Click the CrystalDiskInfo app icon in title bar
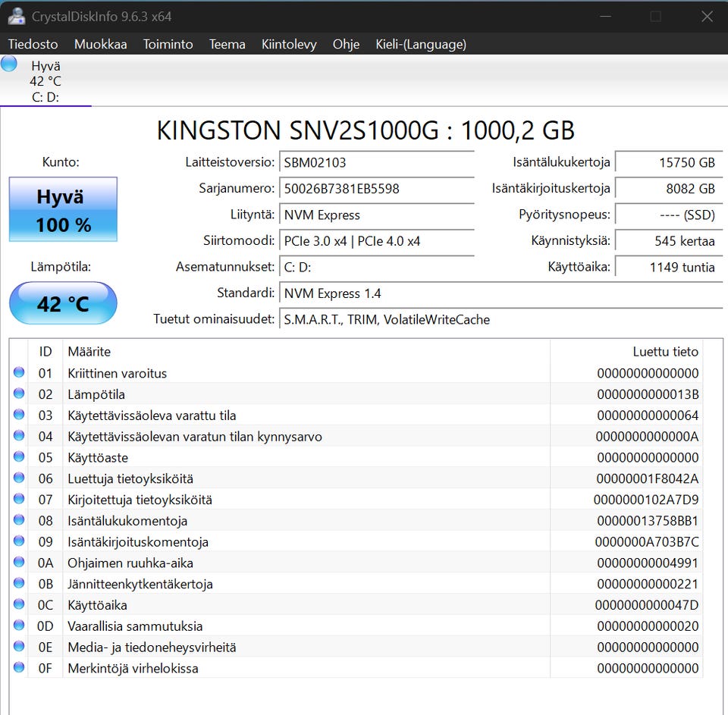The width and height of the screenshot is (728, 715). tap(17, 16)
